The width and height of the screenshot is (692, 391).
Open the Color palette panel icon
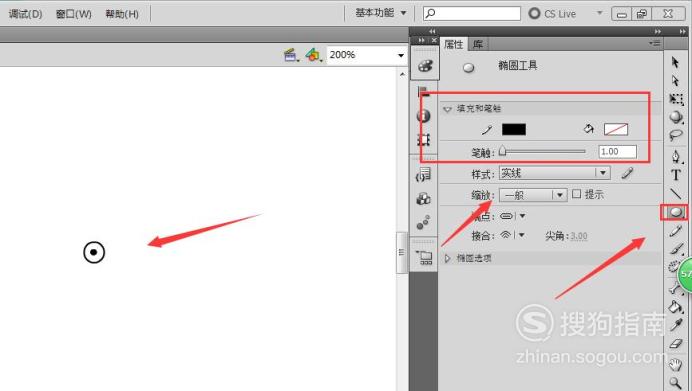[x=425, y=66]
